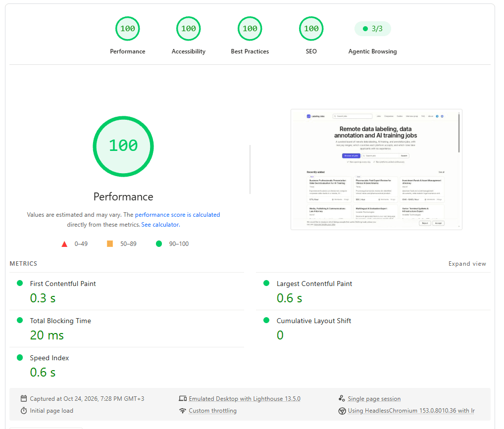Viewport: 504px width, 429px height.
Task: Select the large Performance 100 gauge
Action: [123, 146]
